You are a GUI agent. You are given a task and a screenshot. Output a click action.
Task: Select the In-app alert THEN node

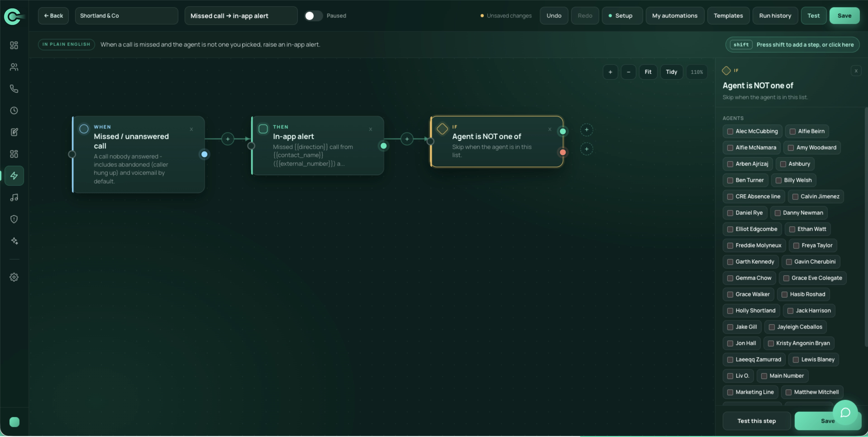click(318, 146)
